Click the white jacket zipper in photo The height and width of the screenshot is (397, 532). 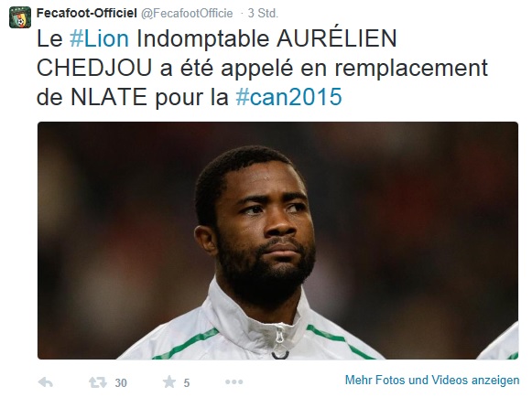coord(279,340)
